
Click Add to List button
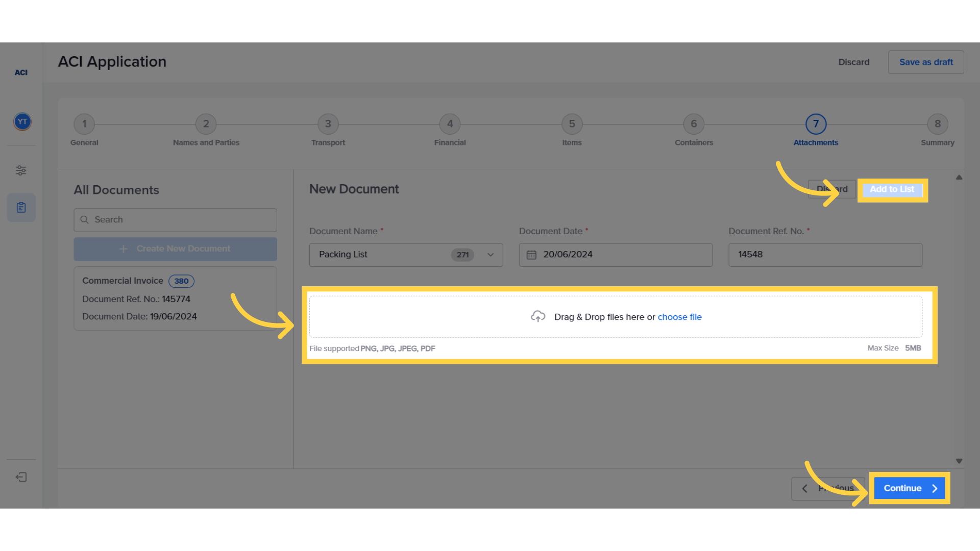(x=892, y=189)
